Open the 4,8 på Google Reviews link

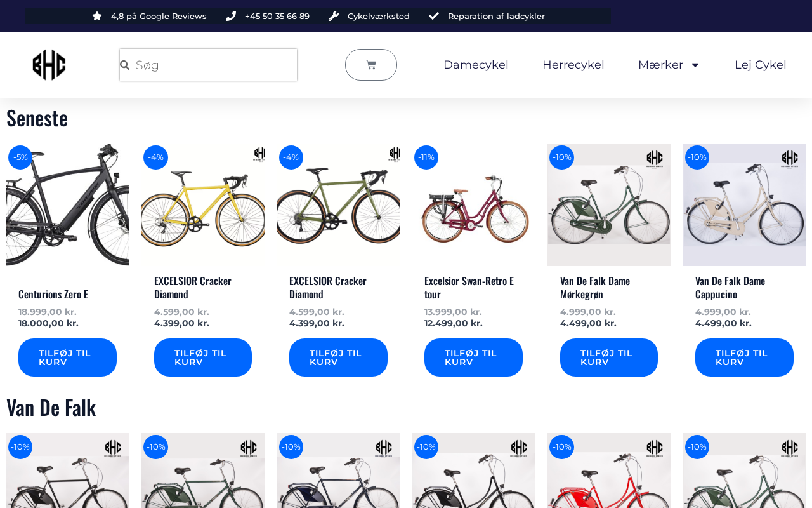tap(159, 16)
